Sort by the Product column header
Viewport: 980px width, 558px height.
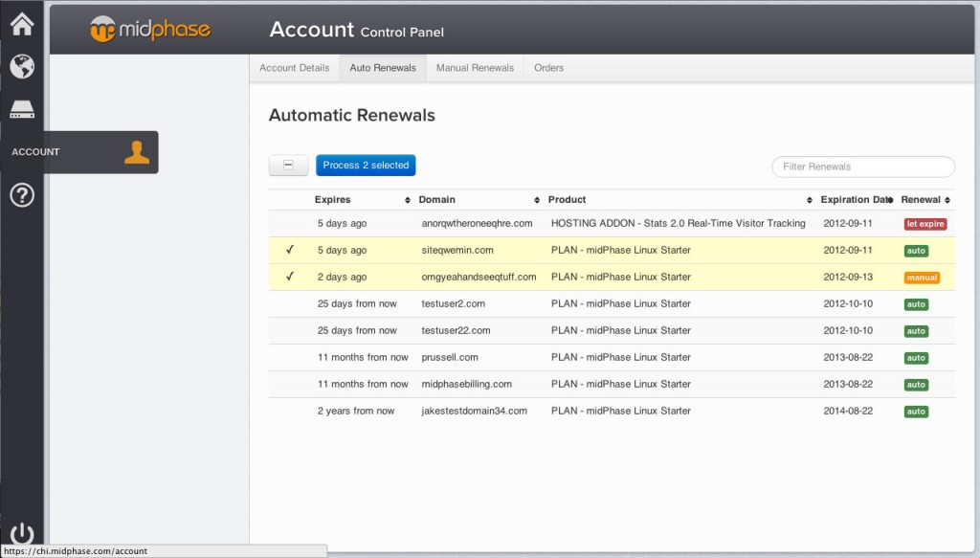click(x=567, y=200)
